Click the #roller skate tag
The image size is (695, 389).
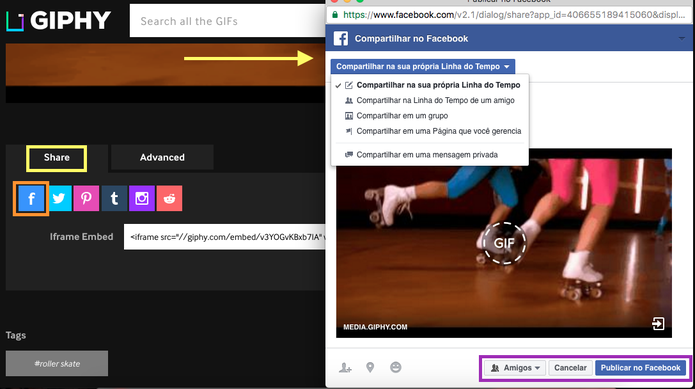point(57,364)
